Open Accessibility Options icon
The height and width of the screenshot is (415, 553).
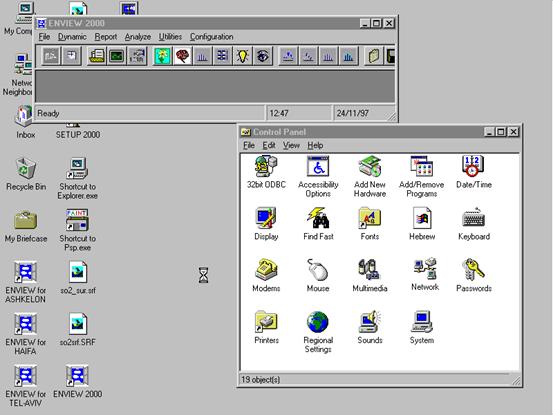pyautogui.click(x=318, y=176)
